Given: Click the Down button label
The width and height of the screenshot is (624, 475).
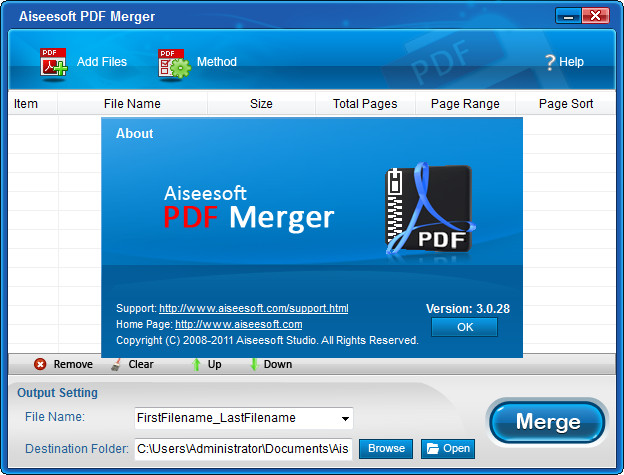Looking at the screenshot, I should click(x=278, y=364).
